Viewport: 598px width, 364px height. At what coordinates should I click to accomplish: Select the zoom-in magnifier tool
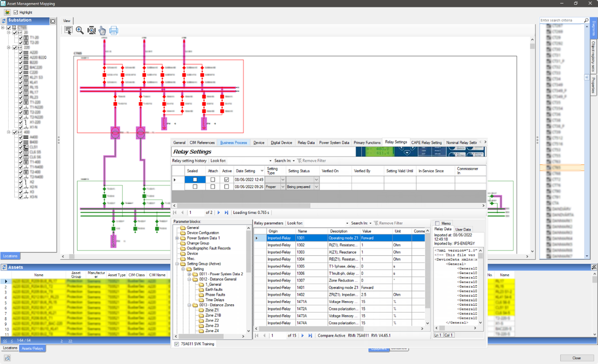tap(80, 30)
